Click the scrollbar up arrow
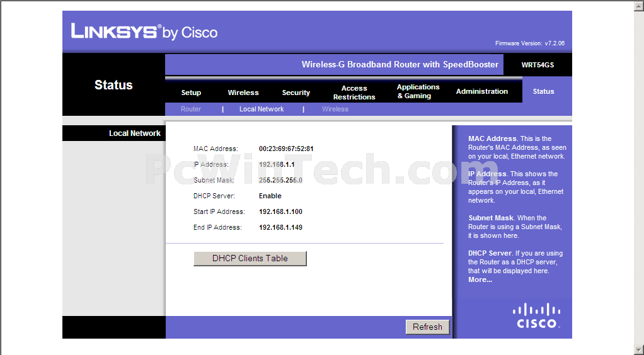The width and height of the screenshot is (644, 355). pyautogui.click(x=639, y=5)
